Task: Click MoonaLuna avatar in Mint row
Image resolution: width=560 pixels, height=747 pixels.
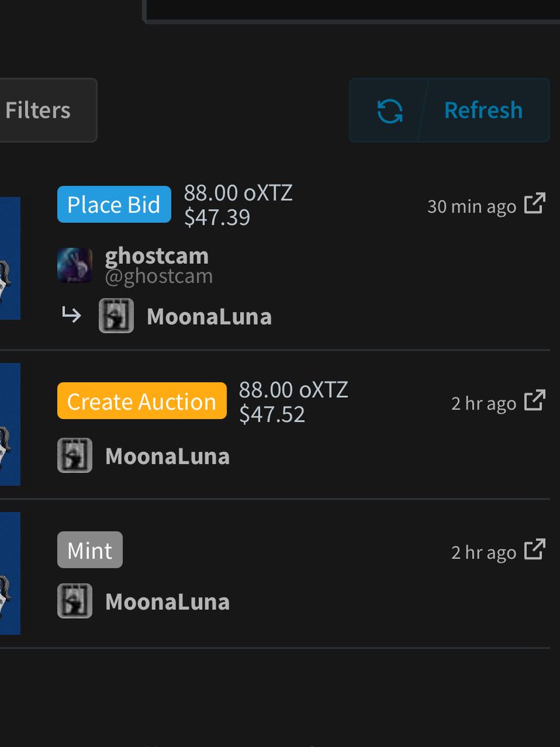Action: tap(75, 601)
